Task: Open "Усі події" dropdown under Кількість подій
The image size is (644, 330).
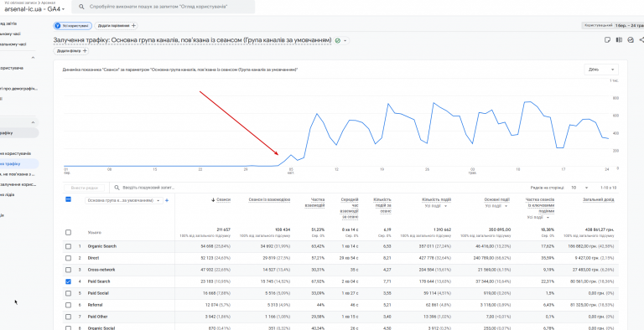Action: point(436,206)
